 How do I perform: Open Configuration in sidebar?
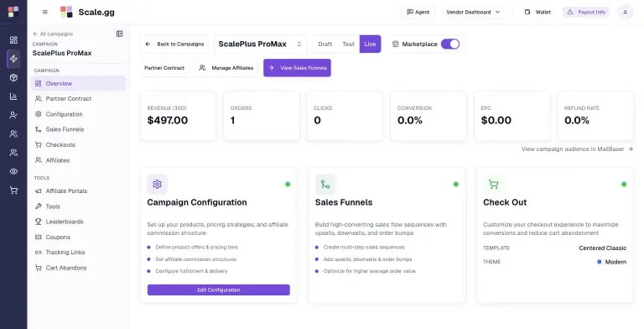pyautogui.click(x=78, y=114)
